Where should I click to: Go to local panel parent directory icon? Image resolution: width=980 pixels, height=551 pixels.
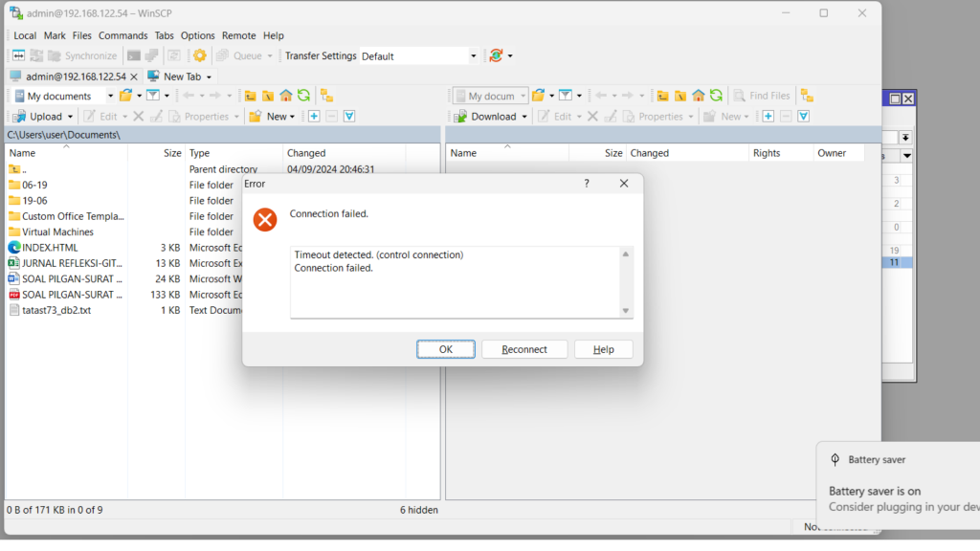(250, 96)
